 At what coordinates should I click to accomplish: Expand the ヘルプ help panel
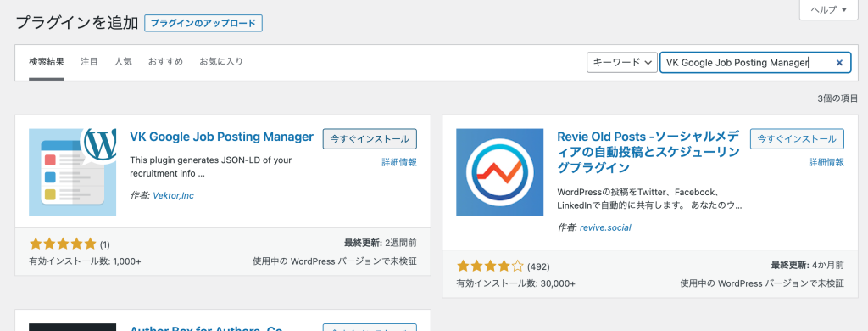tap(828, 9)
